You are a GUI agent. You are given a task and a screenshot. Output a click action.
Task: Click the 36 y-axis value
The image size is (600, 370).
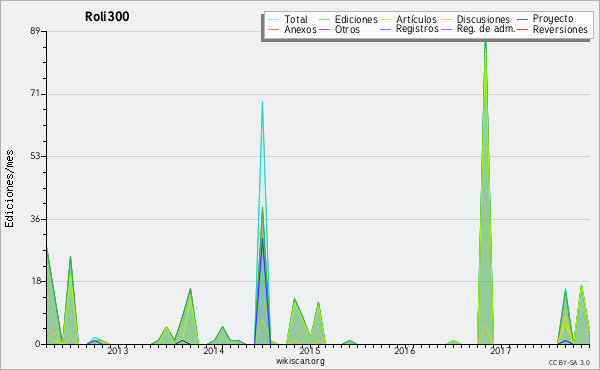click(36, 219)
